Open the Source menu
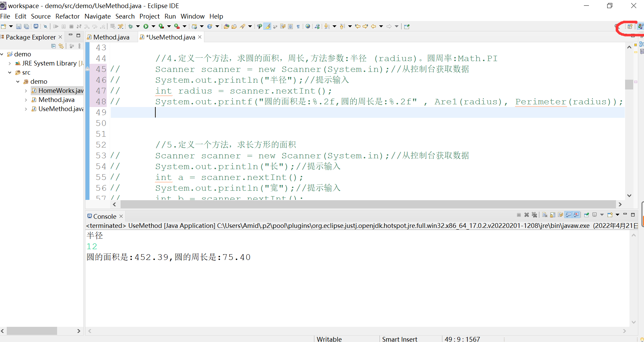 41,16
